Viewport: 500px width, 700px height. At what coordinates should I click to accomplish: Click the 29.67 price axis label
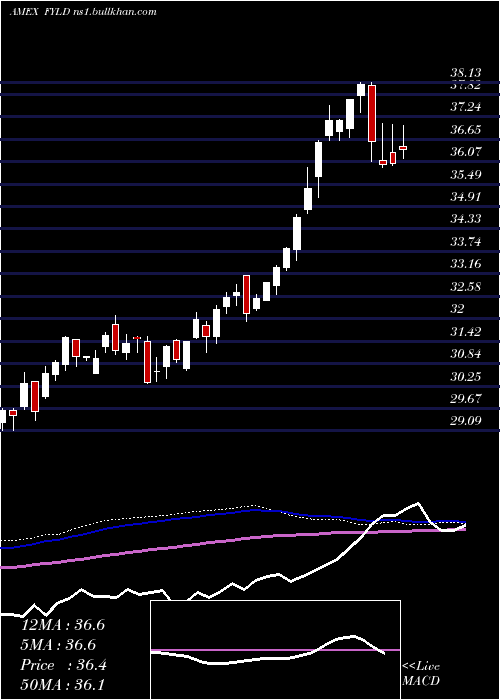tap(466, 399)
